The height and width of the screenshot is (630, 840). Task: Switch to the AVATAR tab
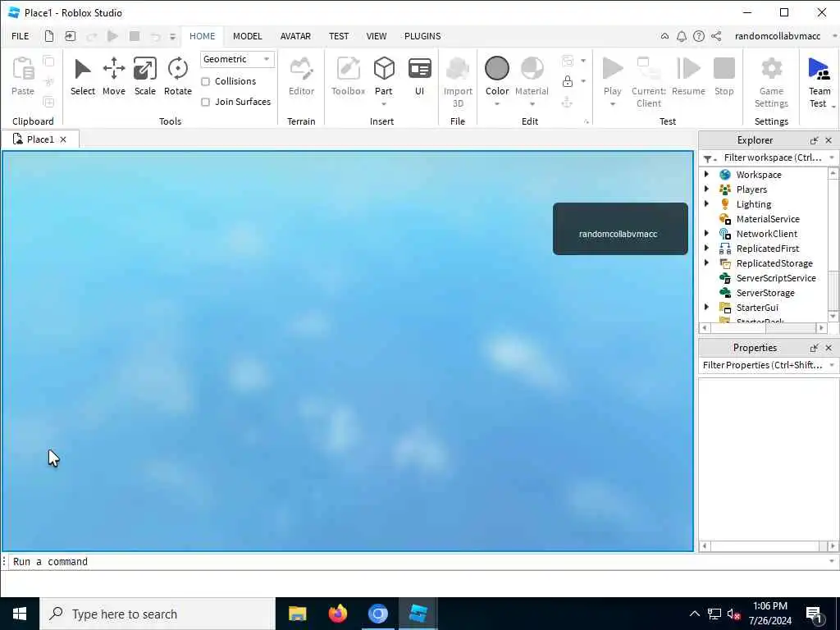(295, 36)
